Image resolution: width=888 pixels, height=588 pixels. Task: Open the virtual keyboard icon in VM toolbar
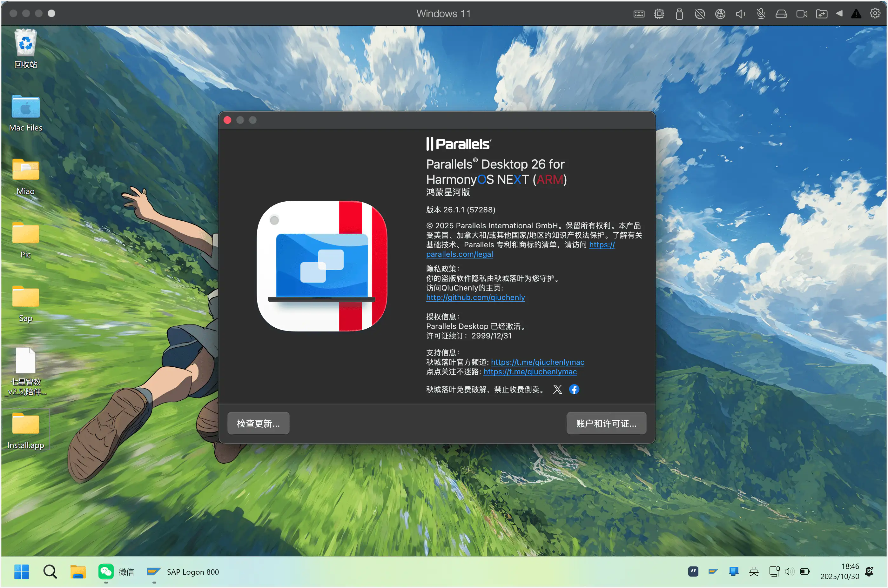[639, 14]
